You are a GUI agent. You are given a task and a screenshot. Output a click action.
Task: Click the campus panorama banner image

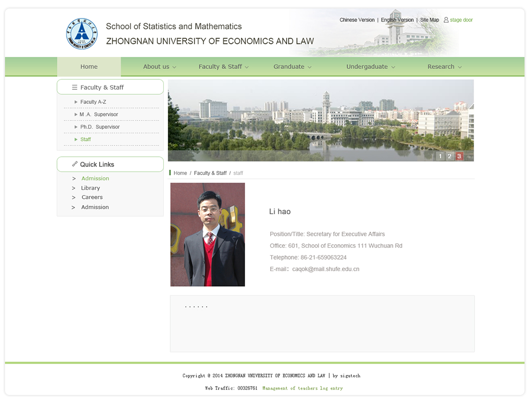(x=321, y=120)
